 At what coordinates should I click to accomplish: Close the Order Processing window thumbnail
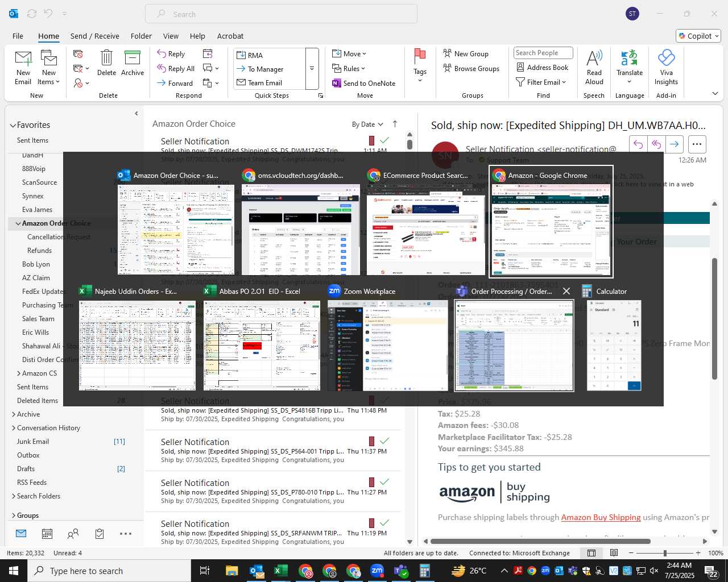click(566, 291)
